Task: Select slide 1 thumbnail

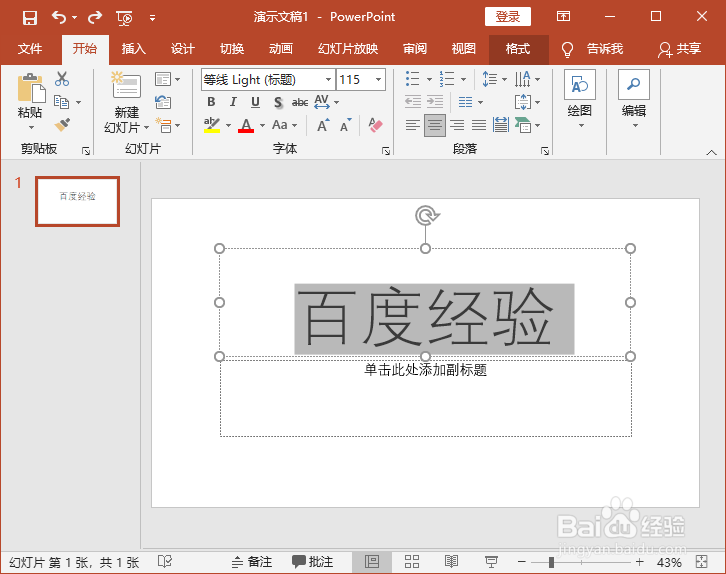Action: (x=77, y=201)
